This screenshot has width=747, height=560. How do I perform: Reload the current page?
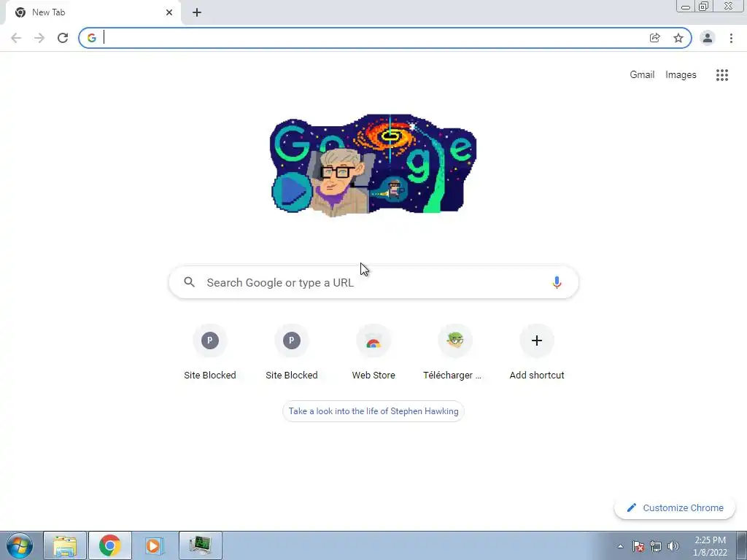point(63,38)
